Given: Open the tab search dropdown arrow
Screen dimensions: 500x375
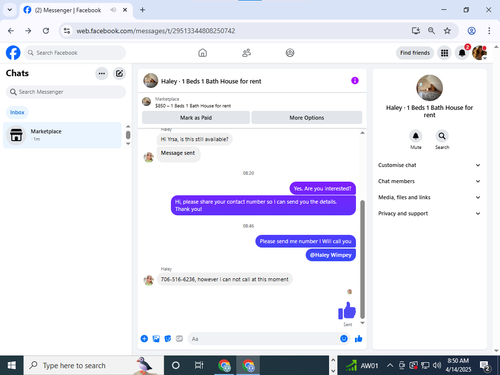Looking at the screenshot, I should point(10,10).
